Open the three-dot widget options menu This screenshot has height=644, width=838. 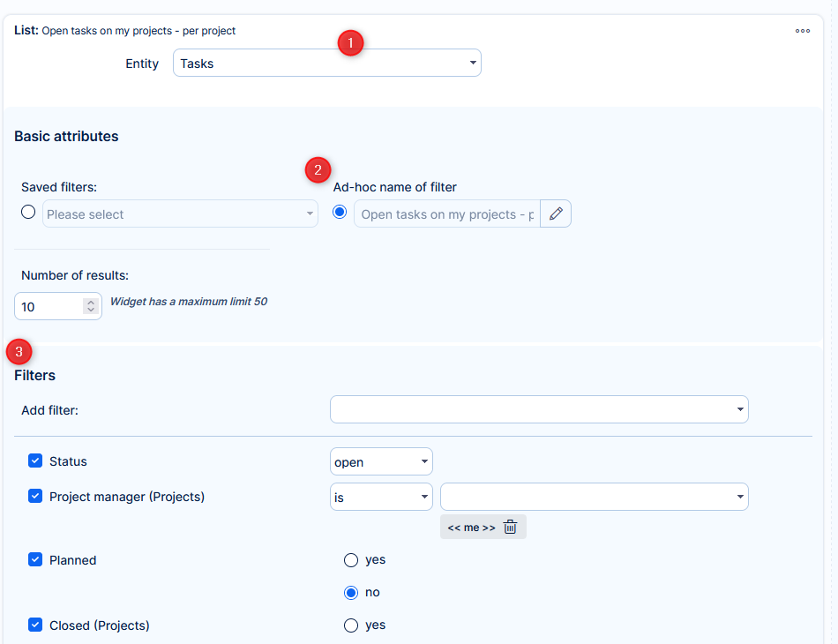click(x=802, y=31)
